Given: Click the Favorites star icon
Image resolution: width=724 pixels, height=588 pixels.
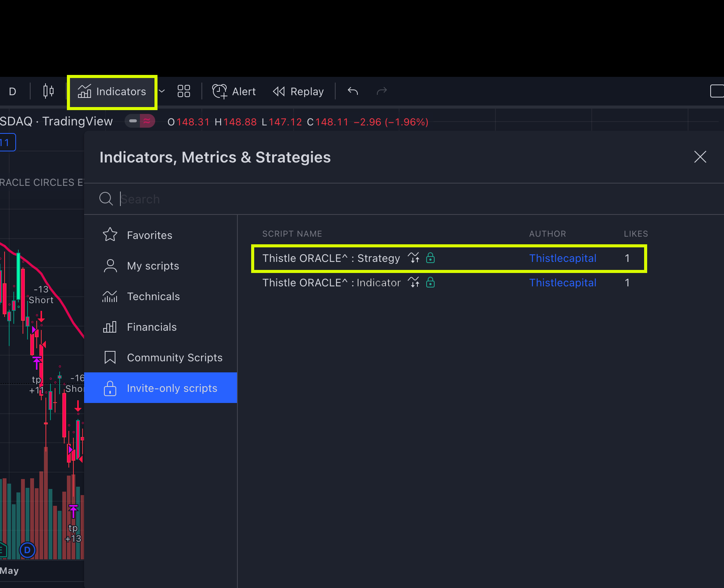Looking at the screenshot, I should click(110, 234).
